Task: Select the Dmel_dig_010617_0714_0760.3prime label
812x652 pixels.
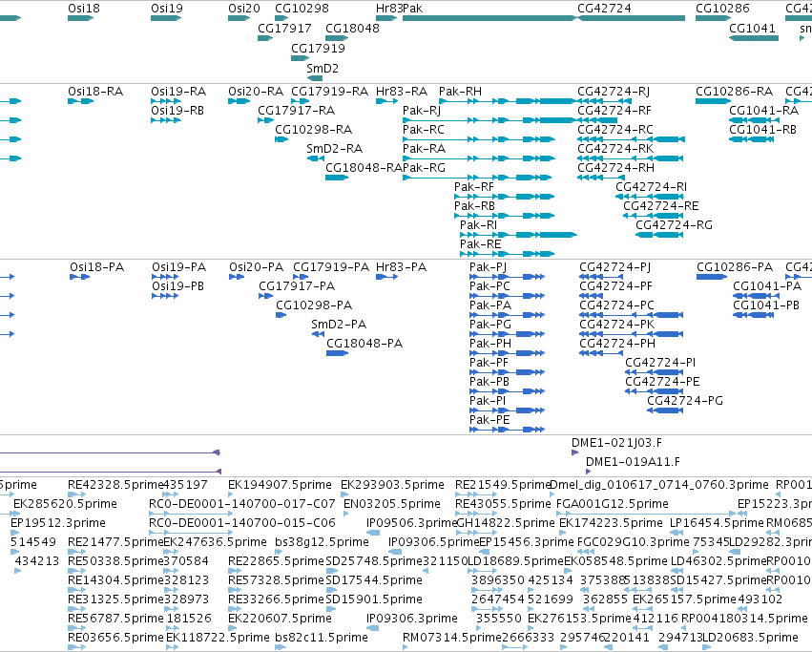Action: (x=658, y=485)
